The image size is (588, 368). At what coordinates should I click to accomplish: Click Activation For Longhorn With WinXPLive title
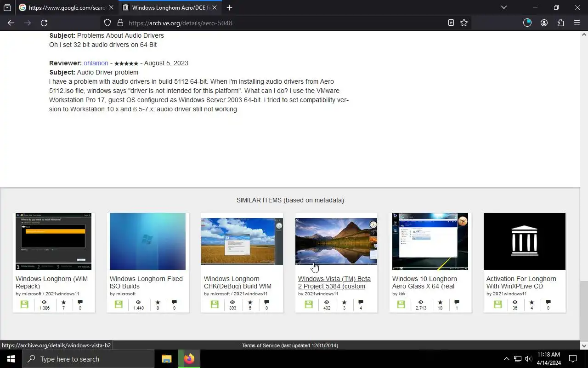(521, 282)
